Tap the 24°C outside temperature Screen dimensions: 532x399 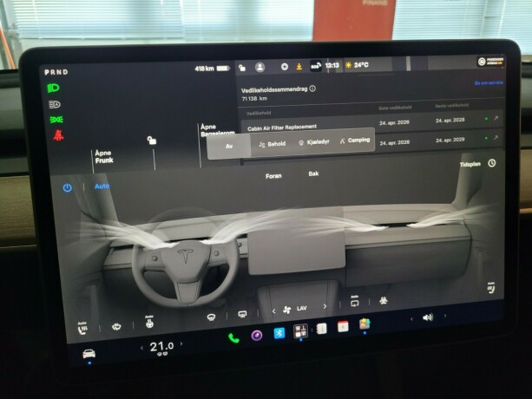tap(361, 65)
